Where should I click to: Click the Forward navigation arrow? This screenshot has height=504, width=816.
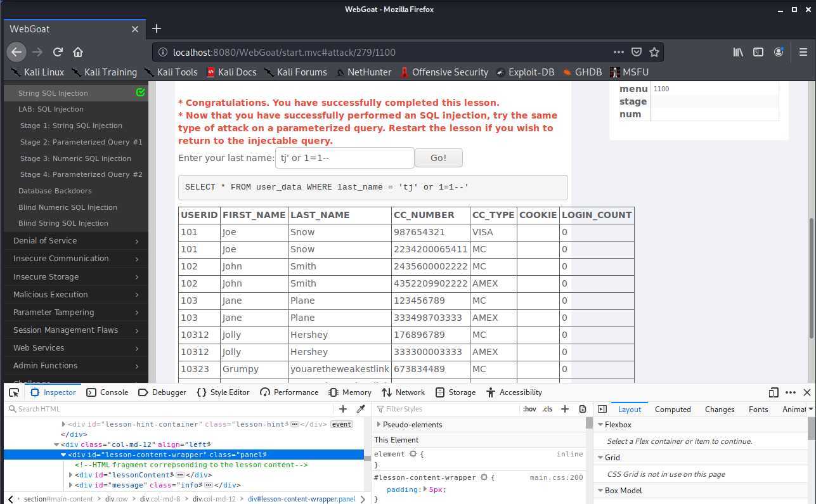pos(37,52)
